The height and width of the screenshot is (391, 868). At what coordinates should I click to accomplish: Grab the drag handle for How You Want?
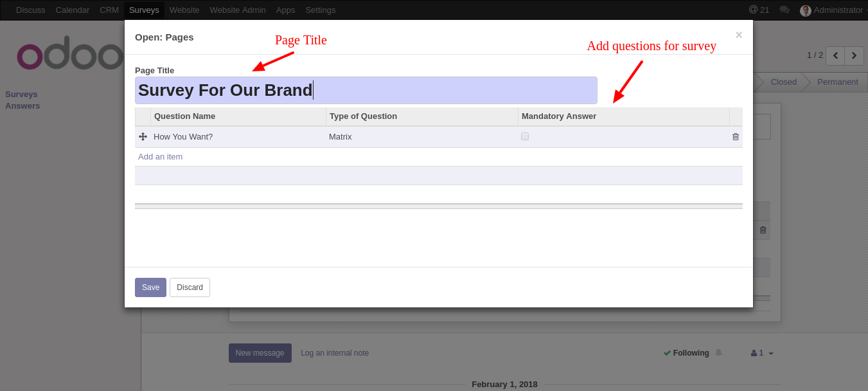[143, 137]
